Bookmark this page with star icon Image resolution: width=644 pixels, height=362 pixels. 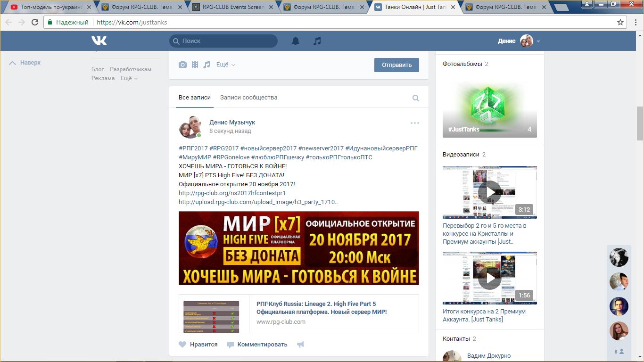[x=620, y=22]
